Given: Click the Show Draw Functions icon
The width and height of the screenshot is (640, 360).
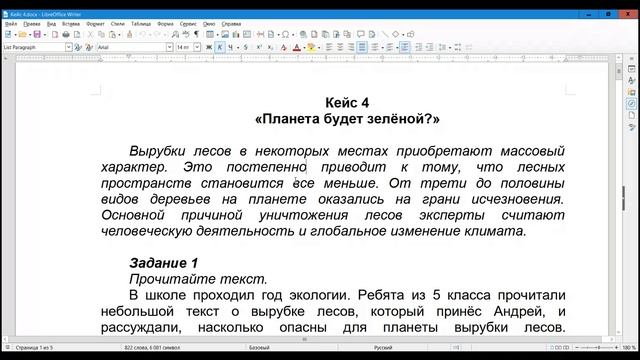Looking at the screenshot, I should coord(411,35).
